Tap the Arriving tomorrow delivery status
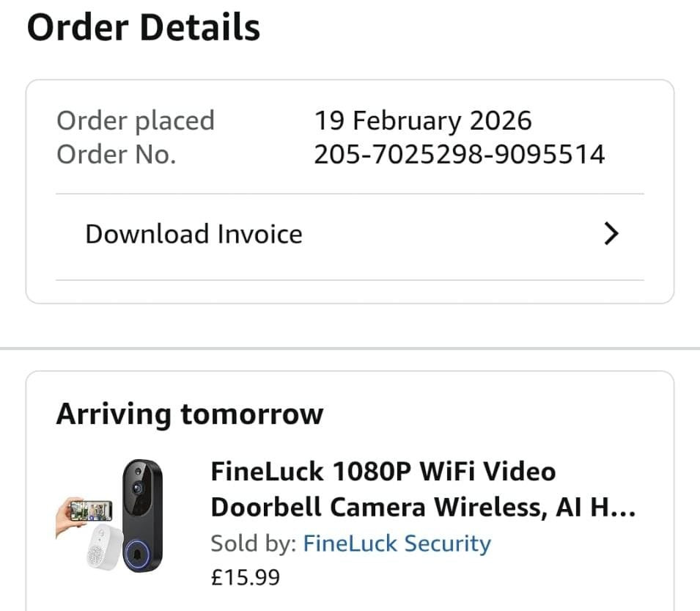The height and width of the screenshot is (611, 700). pos(189,414)
